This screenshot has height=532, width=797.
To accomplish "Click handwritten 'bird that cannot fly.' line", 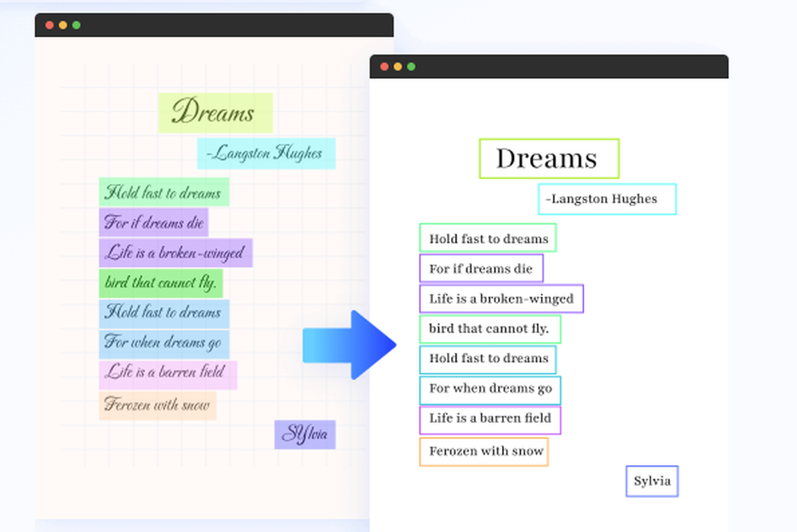I will [161, 283].
